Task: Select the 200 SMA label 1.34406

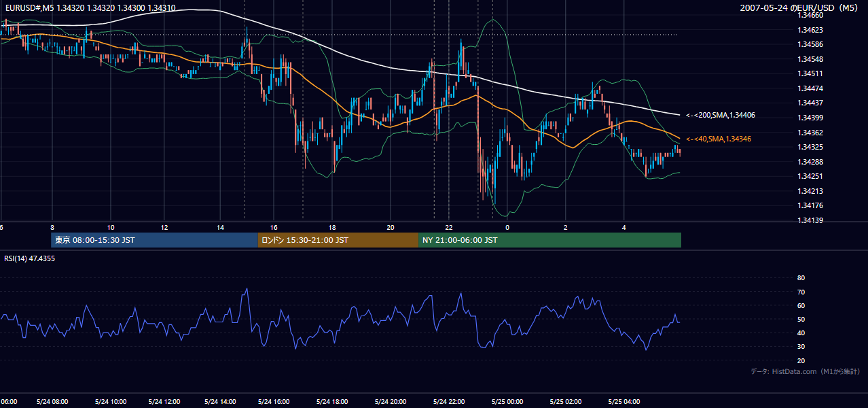Action: [x=721, y=116]
